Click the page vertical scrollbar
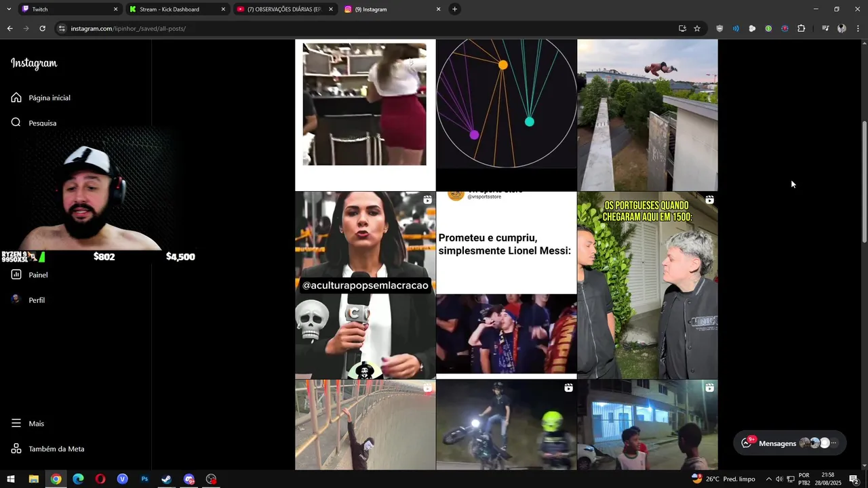 coord(864,182)
